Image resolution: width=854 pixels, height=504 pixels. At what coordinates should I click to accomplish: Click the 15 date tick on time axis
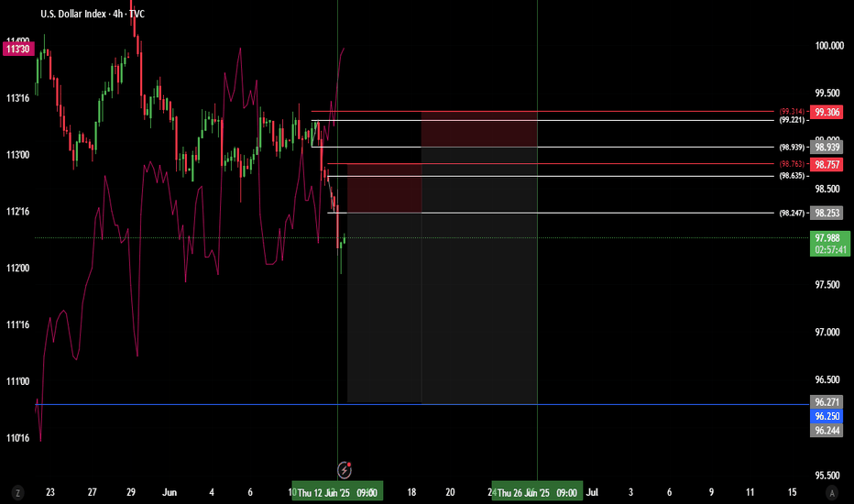click(x=792, y=493)
